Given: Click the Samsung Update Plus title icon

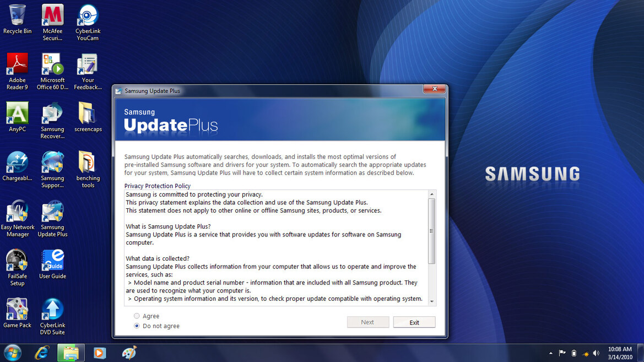Looking at the screenshot, I should [x=118, y=91].
